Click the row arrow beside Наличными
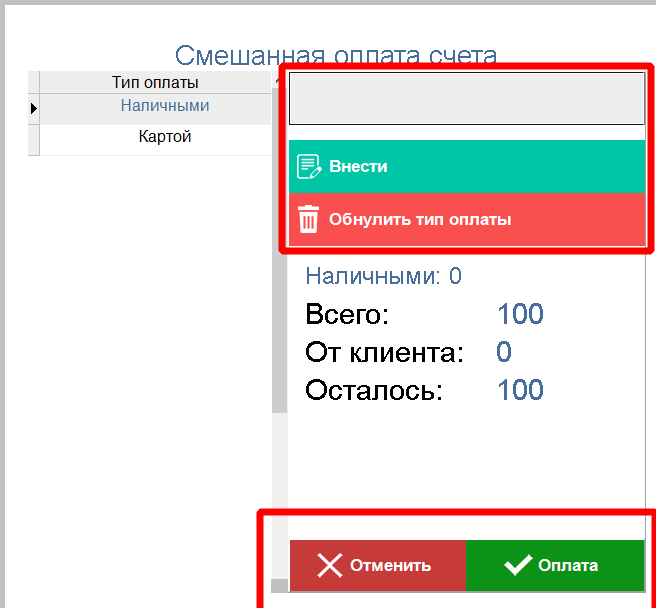656x608 pixels. click(34, 107)
